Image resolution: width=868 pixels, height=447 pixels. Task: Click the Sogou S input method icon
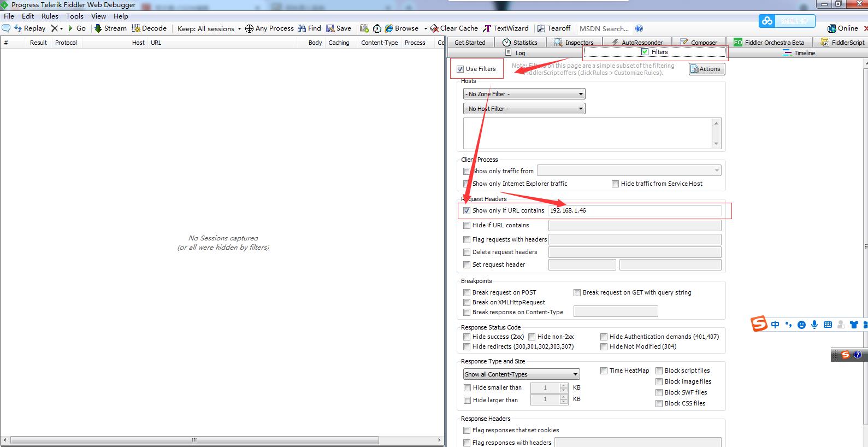click(x=759, y=324)
